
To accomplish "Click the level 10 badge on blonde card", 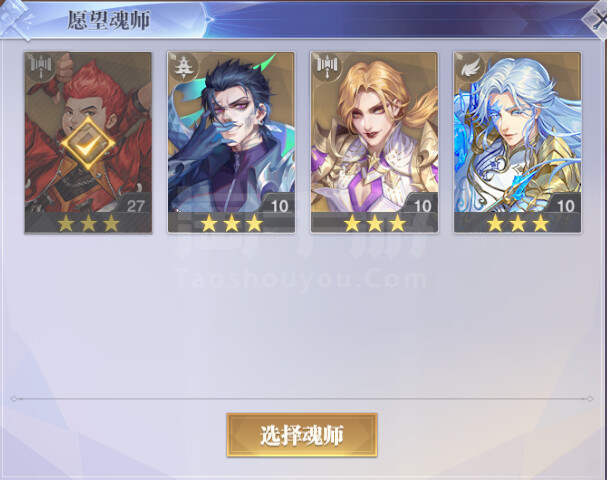I will click(x=422, y=206).
